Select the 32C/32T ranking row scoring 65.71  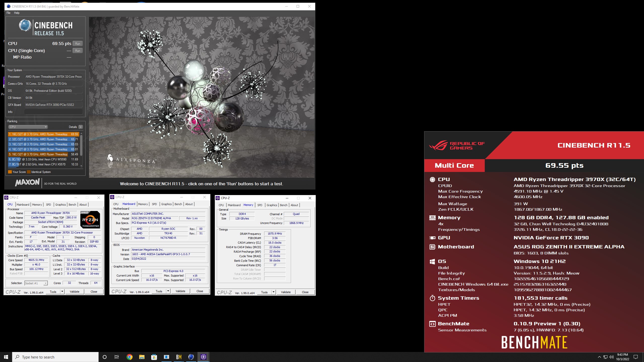point(44,139)
